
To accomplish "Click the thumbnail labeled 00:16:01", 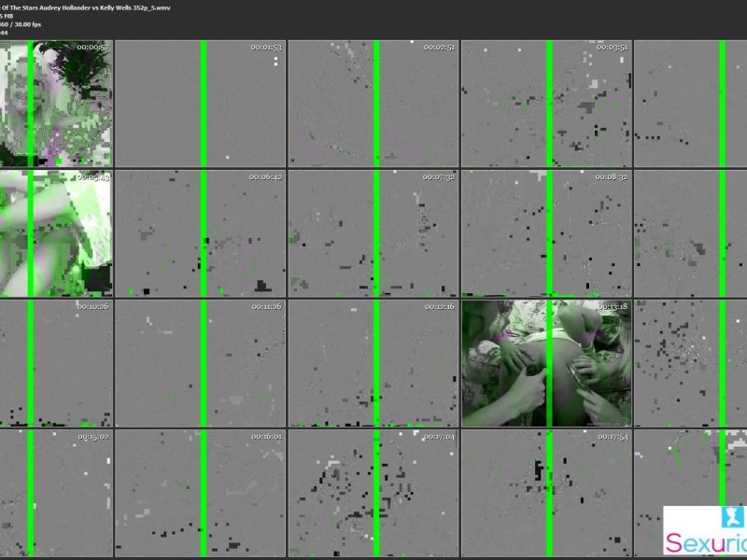I will [x=200, y=492].
